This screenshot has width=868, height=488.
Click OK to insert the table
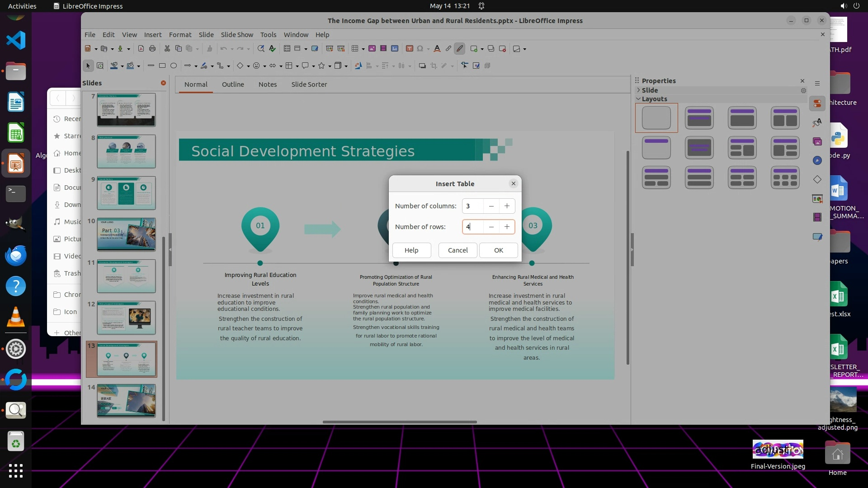point(498,250)
